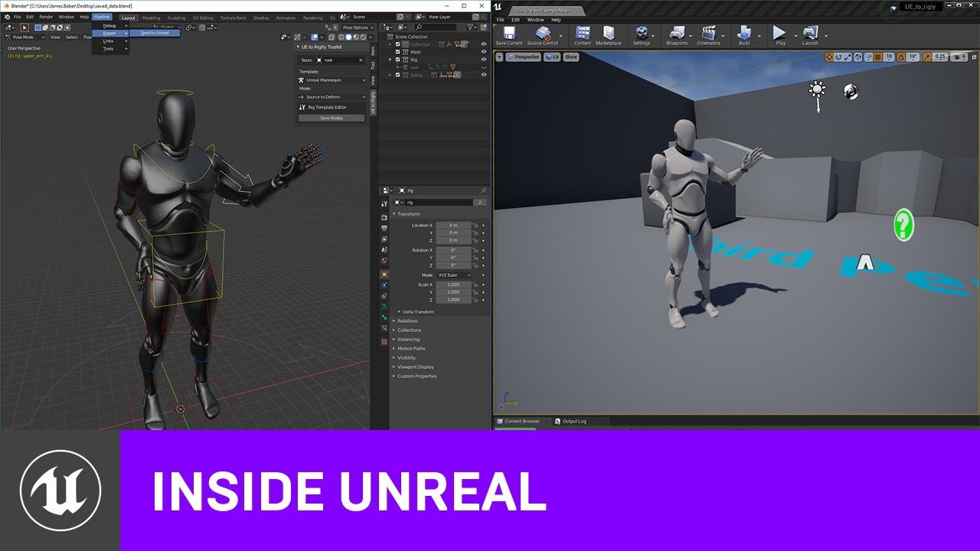Image resolution: width=980 pixels, height=551 pixels.
Task: Click the Save Nodes button
Action: [x=331, y=118]
